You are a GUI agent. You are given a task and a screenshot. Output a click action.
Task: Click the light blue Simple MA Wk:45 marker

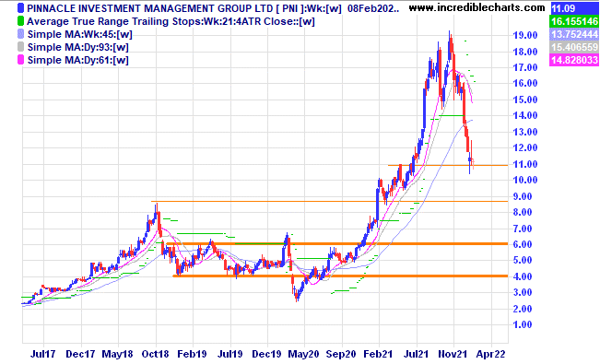click(x=20, y=34)
